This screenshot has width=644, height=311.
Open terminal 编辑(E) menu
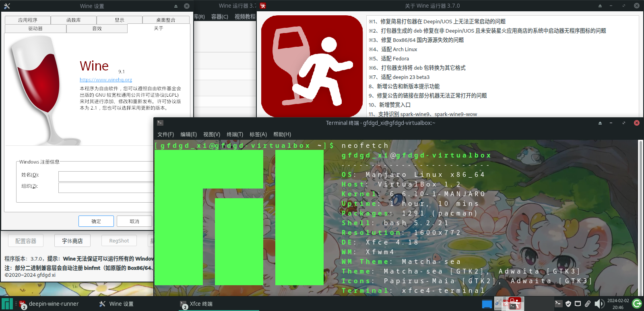tap(189, 134)
